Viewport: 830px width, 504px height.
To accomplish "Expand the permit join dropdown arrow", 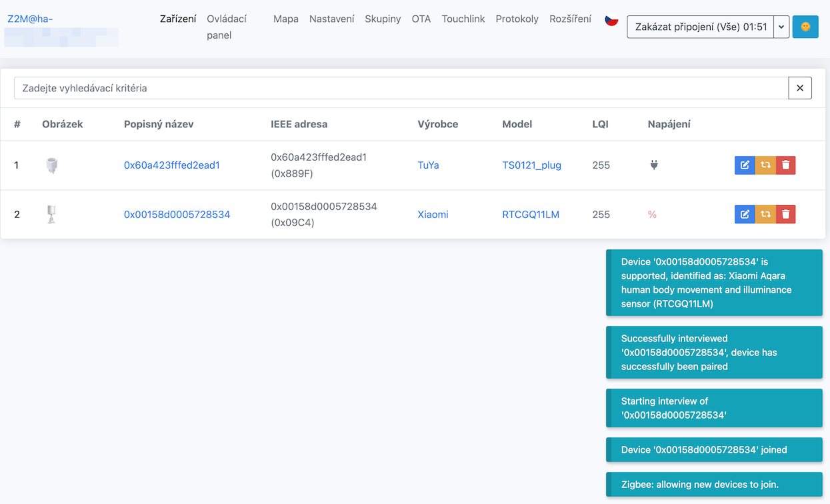I will click(x=781, y=27).
